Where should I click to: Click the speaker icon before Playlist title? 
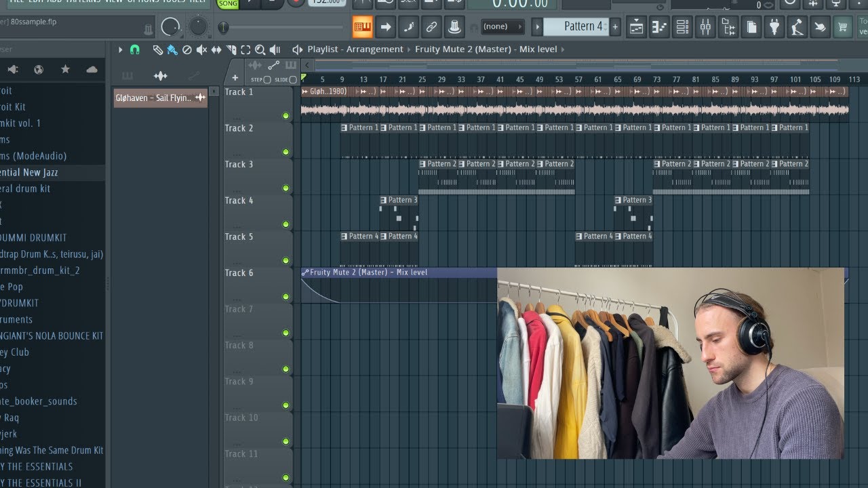(x=297, y=49)
